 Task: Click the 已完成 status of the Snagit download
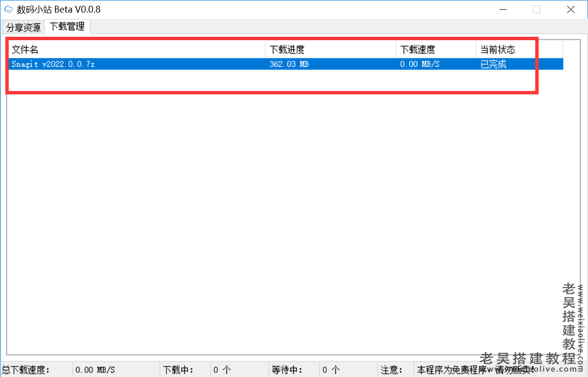pyautogui.click(x=493, y=64)
